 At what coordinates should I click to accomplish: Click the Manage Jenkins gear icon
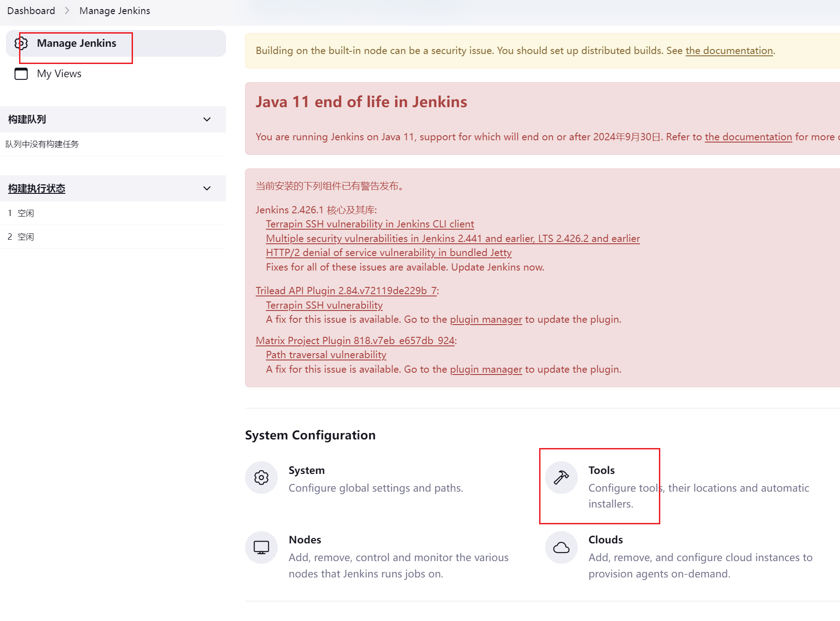(21, 43)
